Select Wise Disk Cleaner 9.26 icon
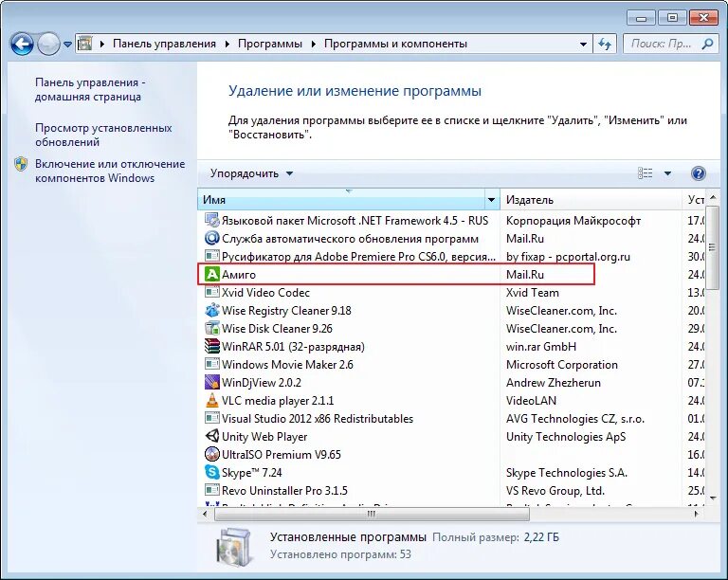The width and height of the screenshot is (728, 580). click(x=211, y=328)
